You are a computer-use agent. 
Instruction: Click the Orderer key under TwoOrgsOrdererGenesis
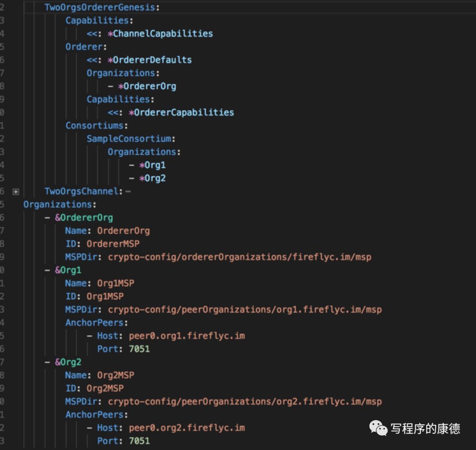[x=84, y=47]
